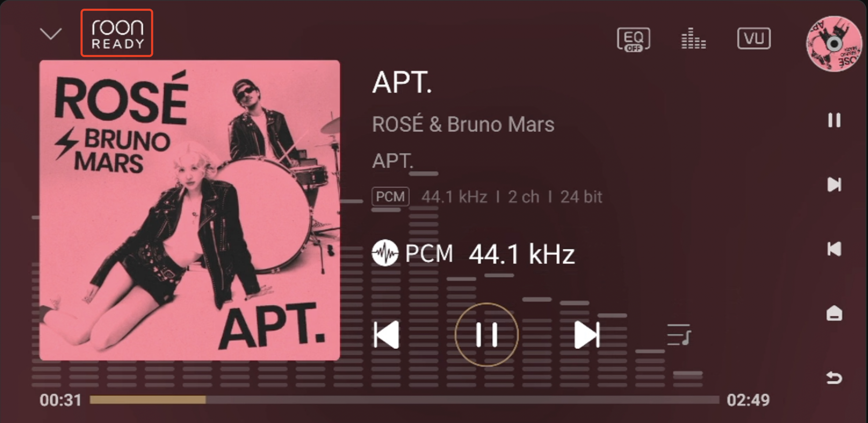
Task: Click the back arrow icon
Action: point(834,378)
